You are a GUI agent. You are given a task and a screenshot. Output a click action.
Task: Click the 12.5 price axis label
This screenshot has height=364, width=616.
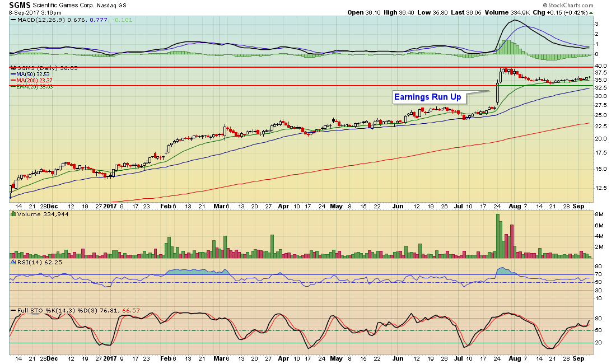(x=601, y=188)
